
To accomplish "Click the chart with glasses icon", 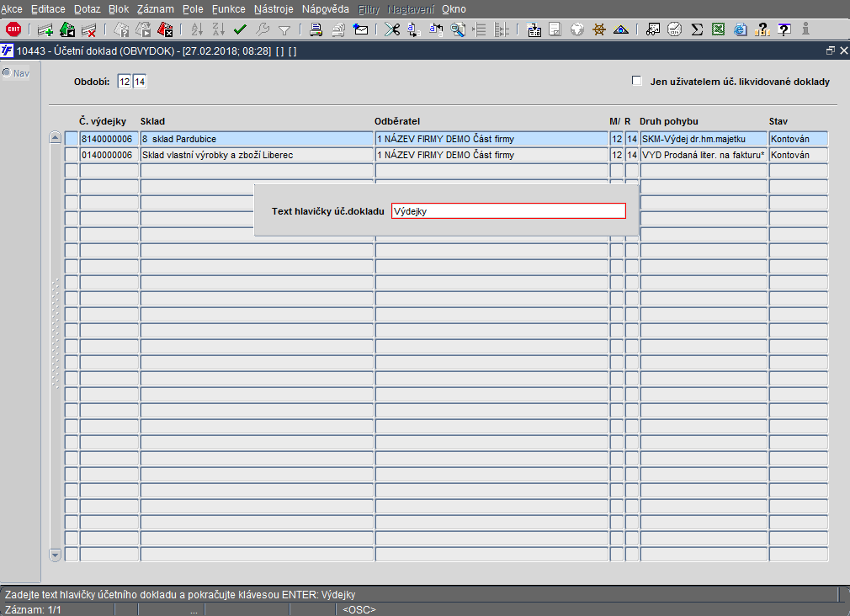I will [x=653, y=29].
